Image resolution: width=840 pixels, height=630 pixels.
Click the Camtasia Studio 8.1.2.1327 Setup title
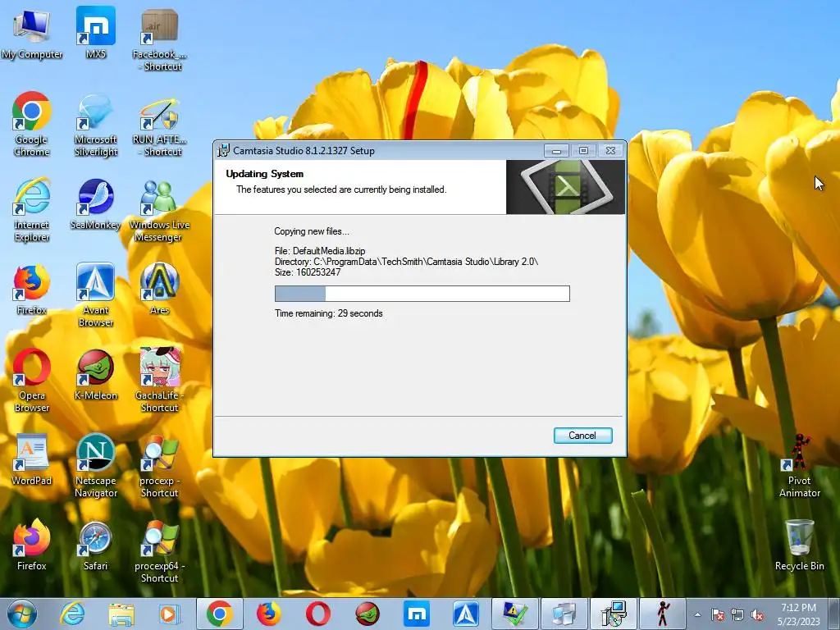(x=304, y=151)
